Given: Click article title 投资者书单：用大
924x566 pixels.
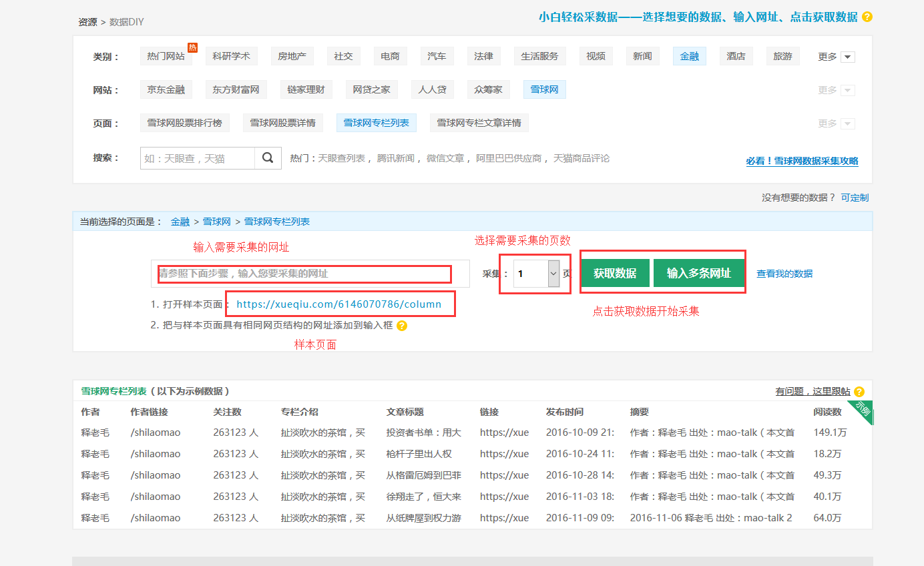Looking at the screenshot, I should [x=424, y=433].
